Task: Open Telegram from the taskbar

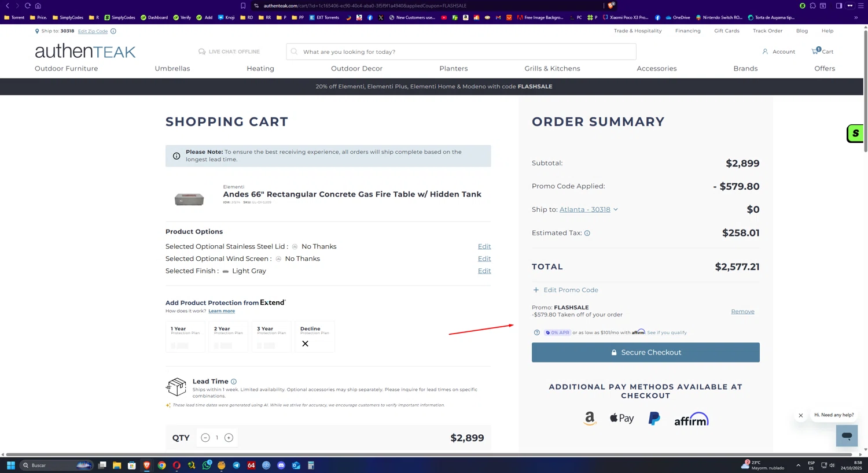Action: click(236, 465)
